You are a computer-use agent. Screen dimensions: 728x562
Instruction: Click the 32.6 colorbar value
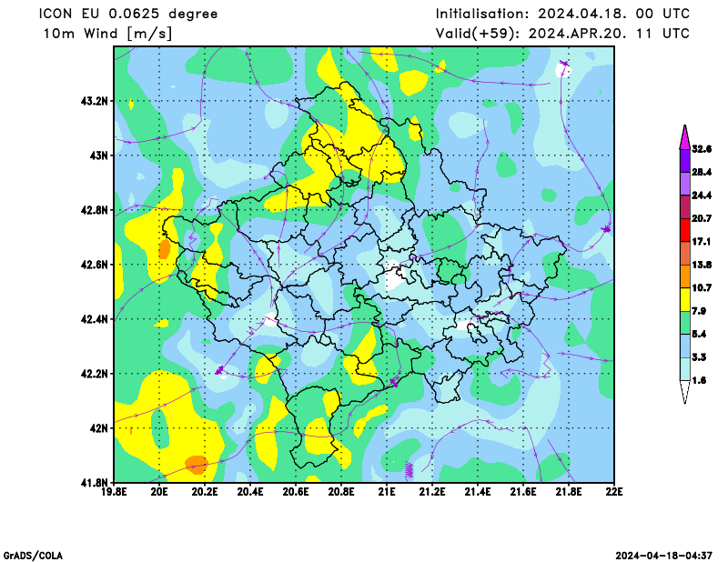[x=702, y=149]
